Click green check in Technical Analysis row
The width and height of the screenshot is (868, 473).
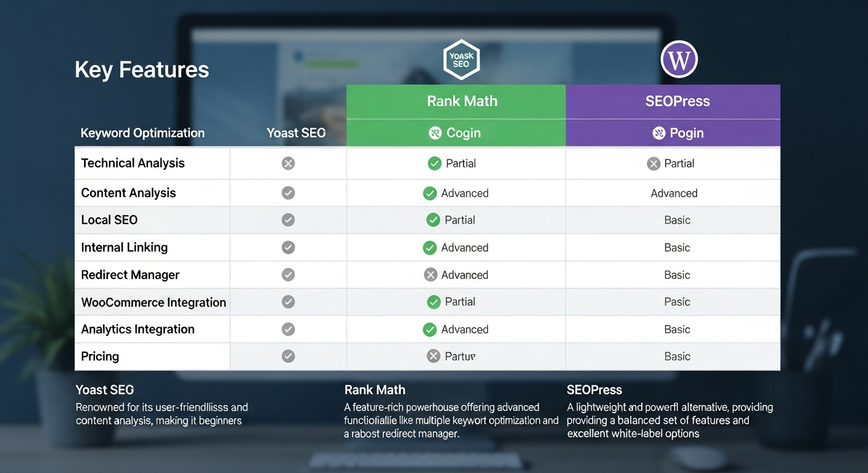(435, 163)
